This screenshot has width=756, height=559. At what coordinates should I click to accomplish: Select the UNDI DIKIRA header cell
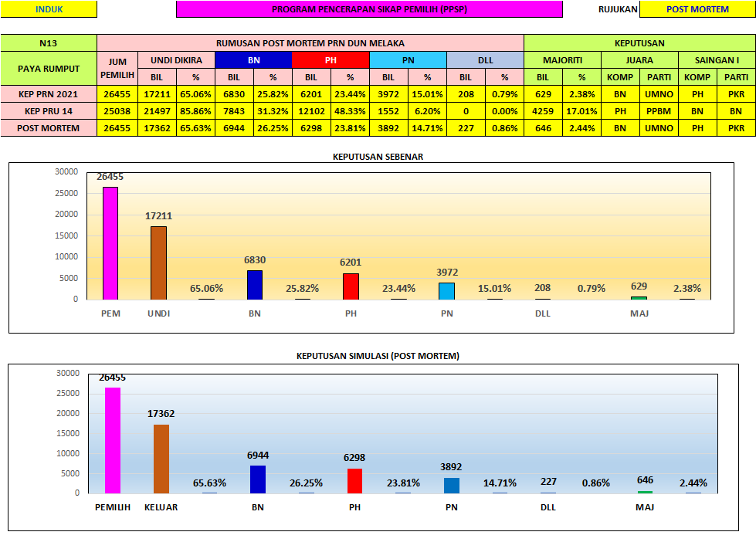tap(176, 60)
